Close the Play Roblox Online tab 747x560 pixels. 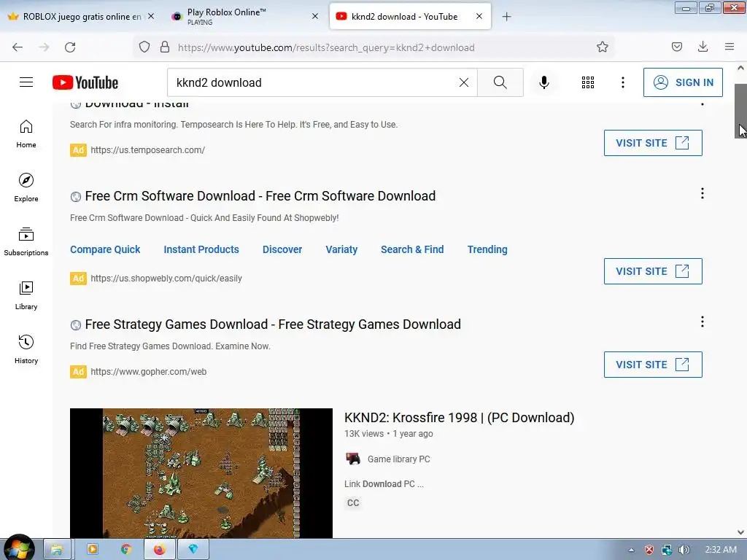[x=315, y=16]
